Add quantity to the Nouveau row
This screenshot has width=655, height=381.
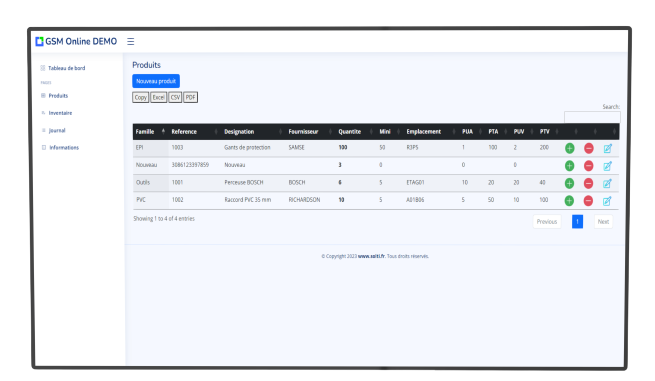[569, 166]
